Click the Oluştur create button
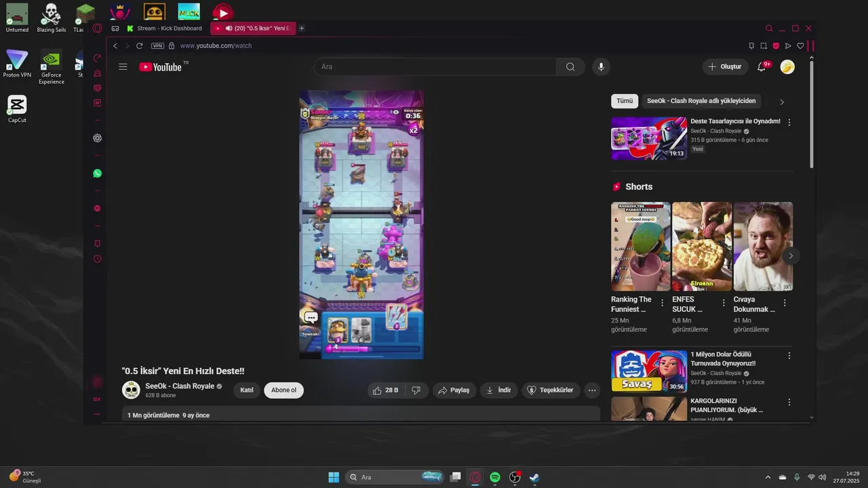Image resolution: width=868 pixels, height=488 pixels. [725, 66]
